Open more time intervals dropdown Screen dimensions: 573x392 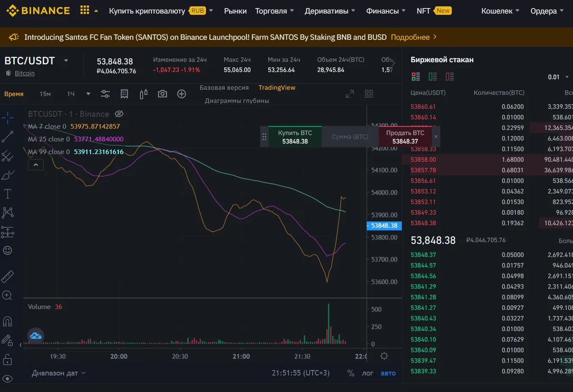click(x=88, y=94)
